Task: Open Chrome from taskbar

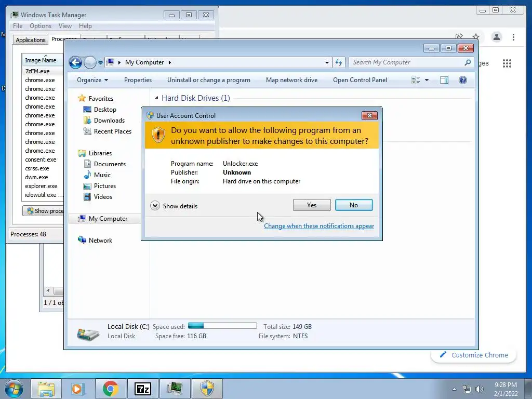Action: 110,389
